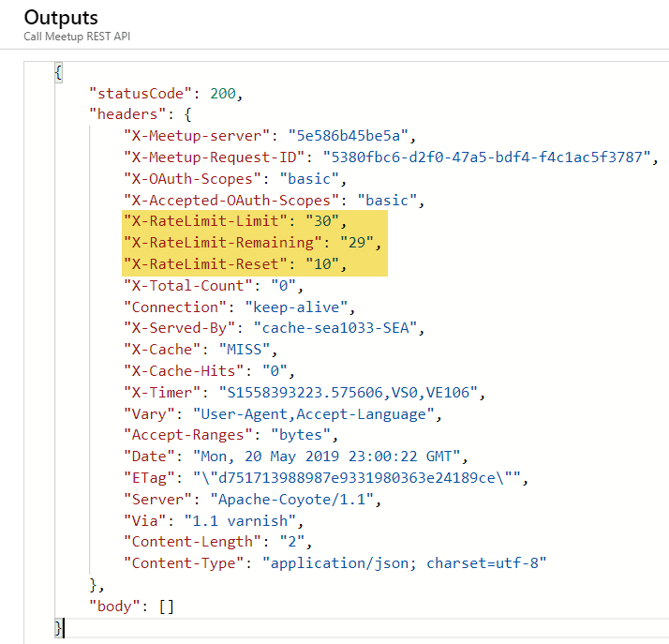This screenshot has height=644, width=669.
Task: Click the "Date" header line
Action: coord(296,457)
